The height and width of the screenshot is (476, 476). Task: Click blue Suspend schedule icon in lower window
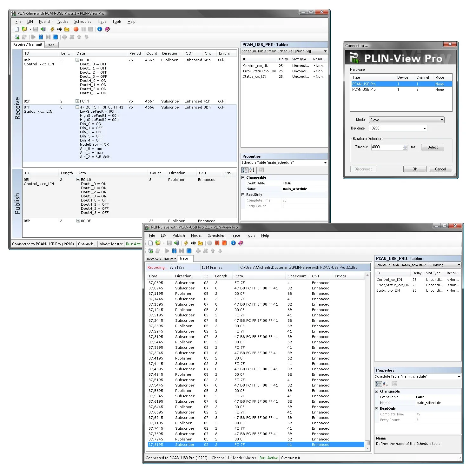coord(174,251)
